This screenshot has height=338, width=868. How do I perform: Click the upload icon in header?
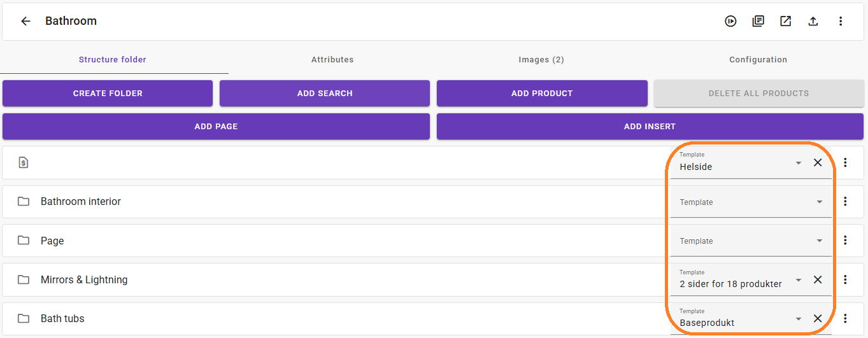click(x=813, y=21)
